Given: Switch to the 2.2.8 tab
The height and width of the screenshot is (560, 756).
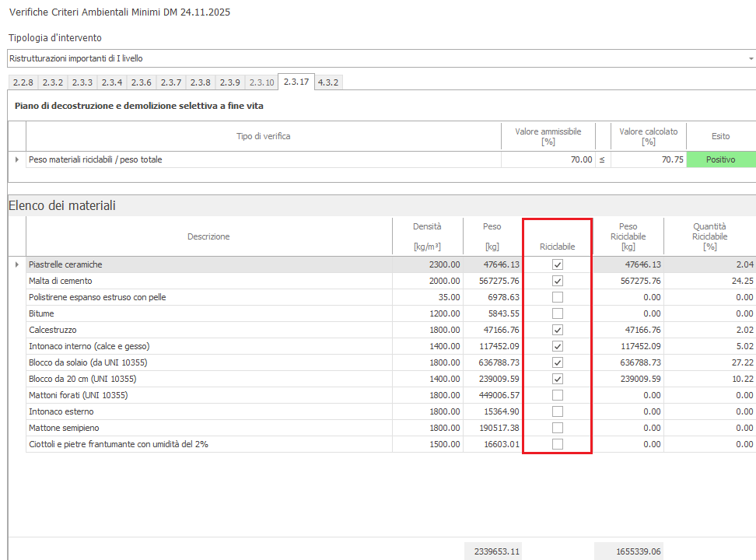Looking at the screenshot, I should pos(23,82).
